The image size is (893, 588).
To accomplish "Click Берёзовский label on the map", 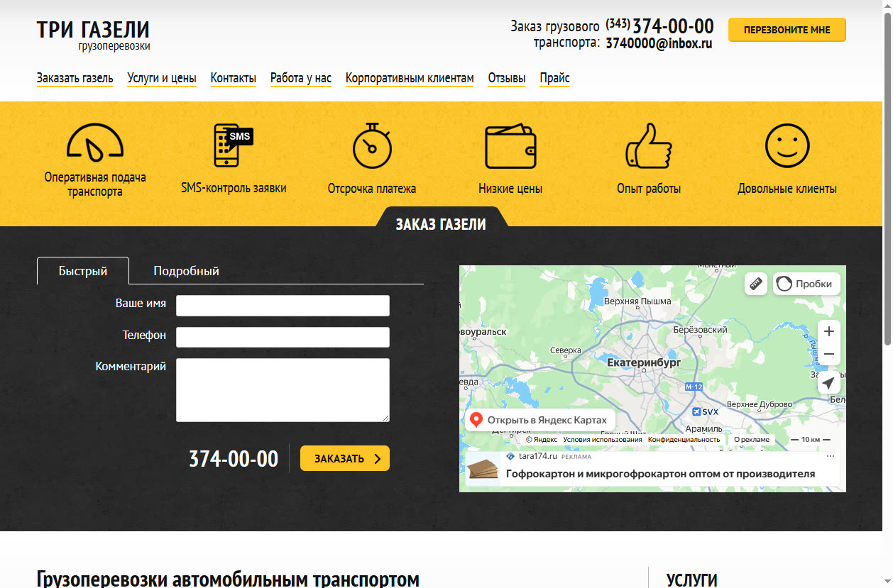I will coord(700,330).
